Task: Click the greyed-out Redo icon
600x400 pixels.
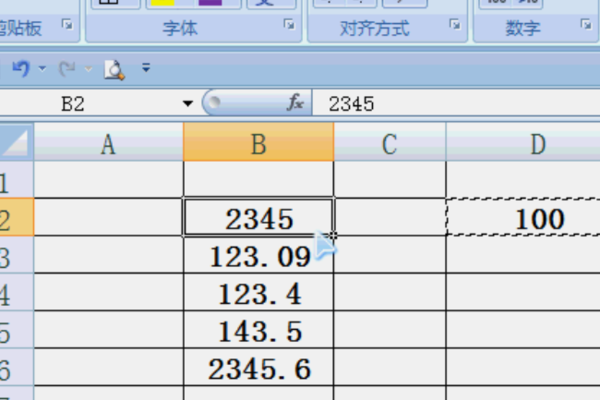Action: click(67, 69)
